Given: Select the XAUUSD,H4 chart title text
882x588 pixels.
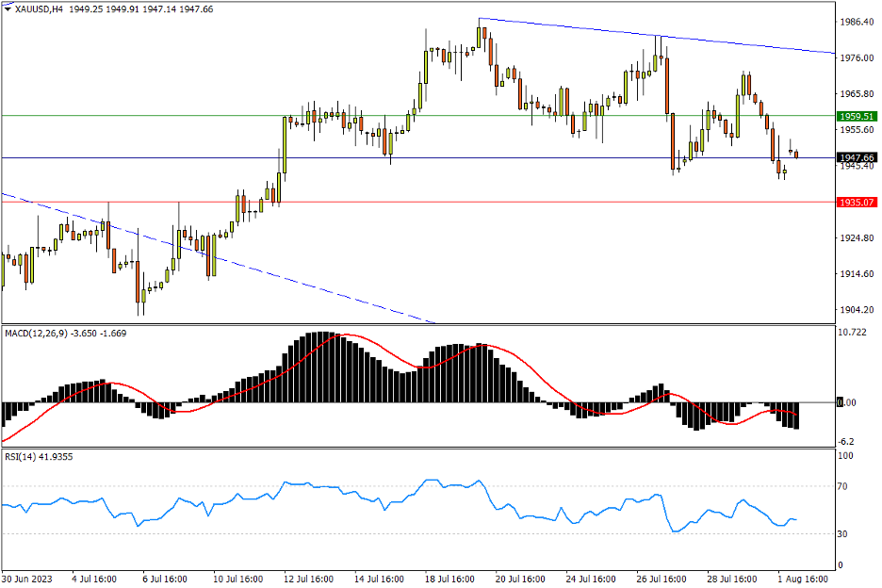Looking at the screenshot, I should tap(34, 8).
